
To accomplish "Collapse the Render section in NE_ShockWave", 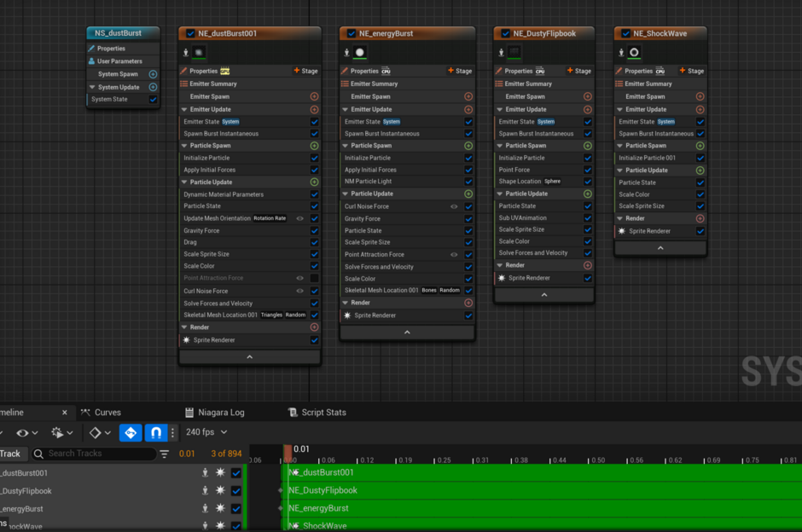I will [620, 218].
